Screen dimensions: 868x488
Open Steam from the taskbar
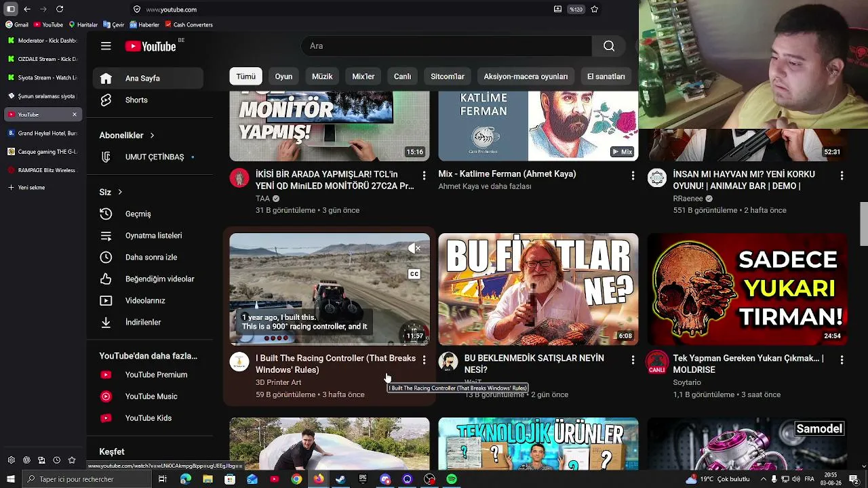click(x=340, y=479)
